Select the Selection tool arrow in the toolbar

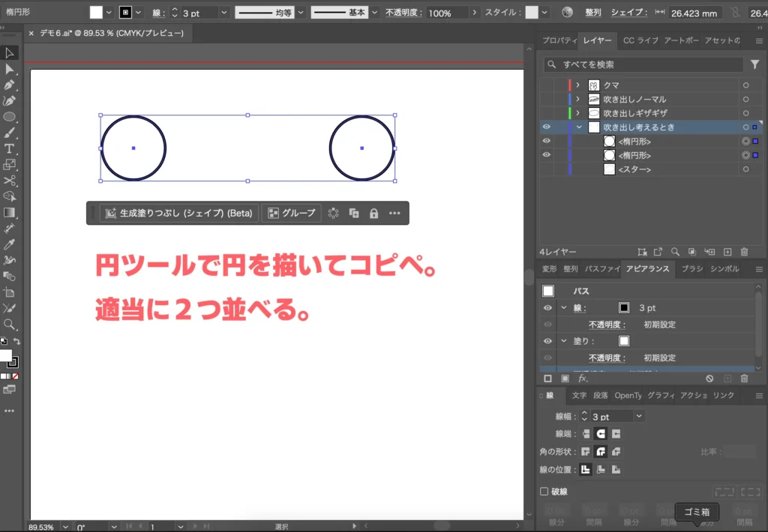[10, 52]
